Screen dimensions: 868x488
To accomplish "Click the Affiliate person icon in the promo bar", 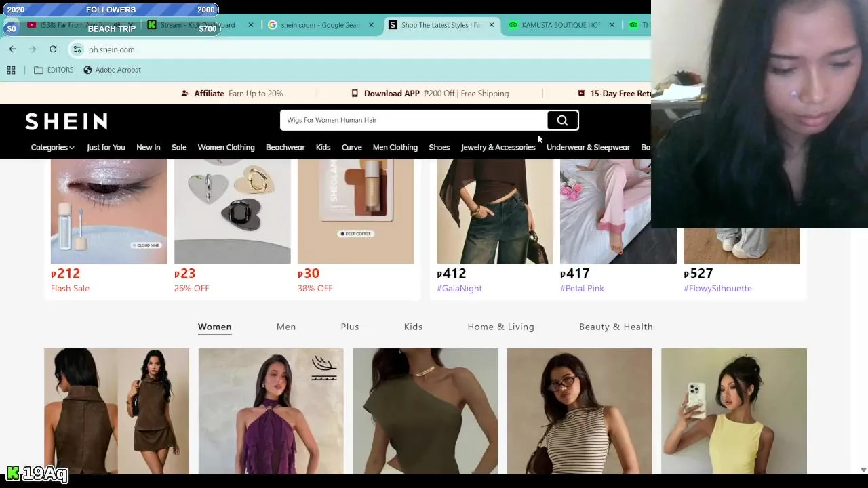I will click(185, 94).
